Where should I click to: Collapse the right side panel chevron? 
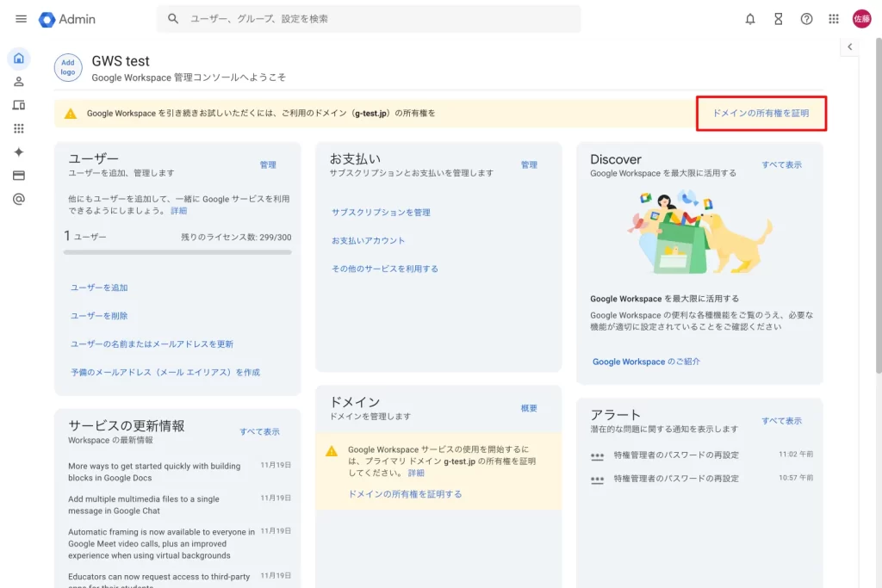pyautogui.click(x=849, y=46)
